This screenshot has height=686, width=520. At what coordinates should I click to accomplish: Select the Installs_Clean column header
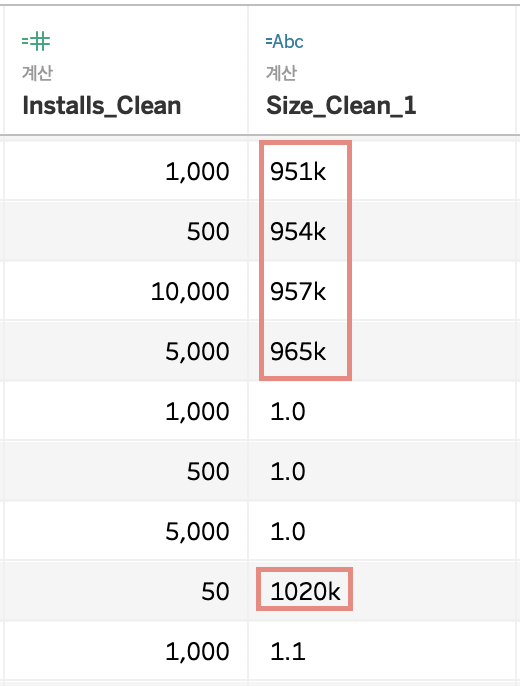pyautogui.click(x=101, y=106)
